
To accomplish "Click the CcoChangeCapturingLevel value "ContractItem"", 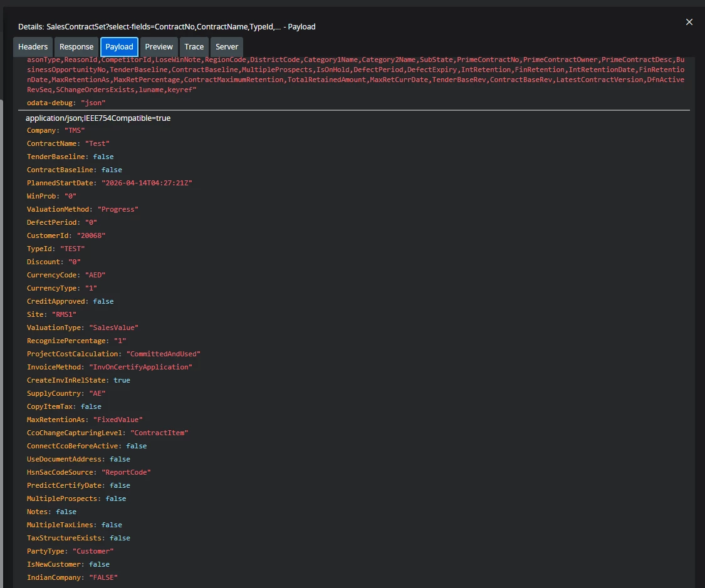I will coord(159,433).
